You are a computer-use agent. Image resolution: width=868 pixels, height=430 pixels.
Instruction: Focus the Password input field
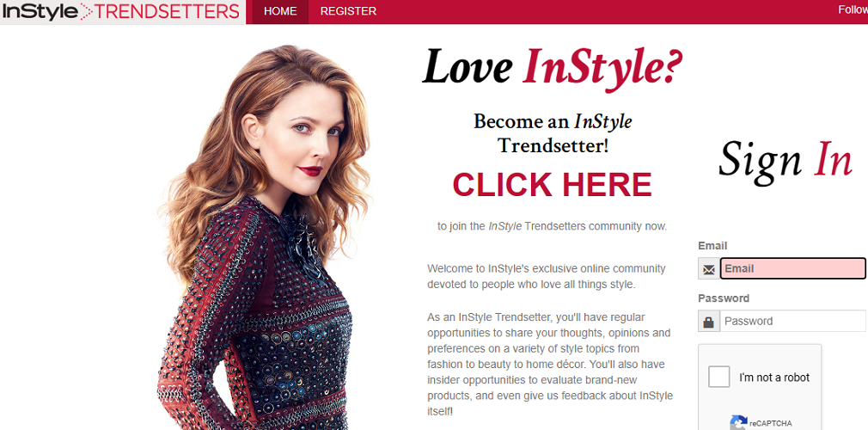(792, 321)
